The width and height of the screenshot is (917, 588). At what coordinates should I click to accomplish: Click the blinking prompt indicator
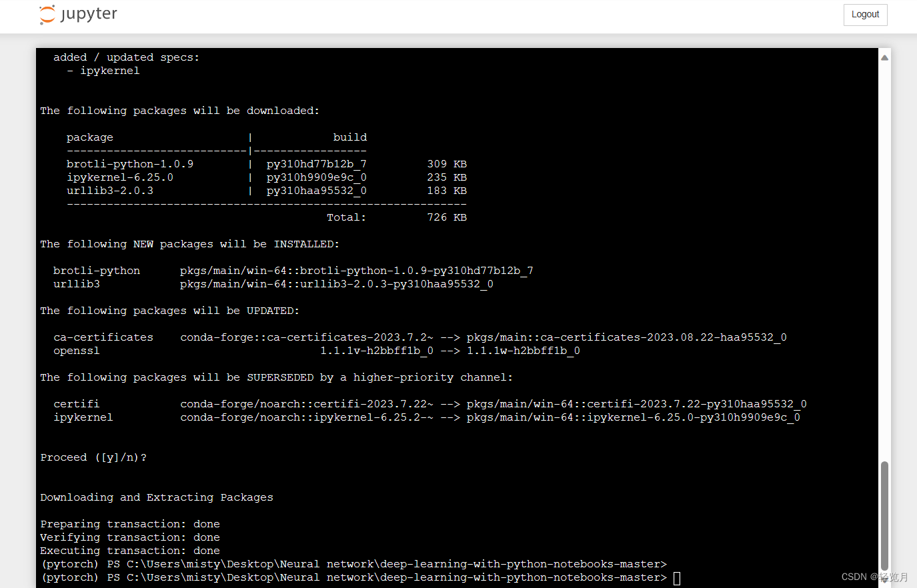[676, 577]
